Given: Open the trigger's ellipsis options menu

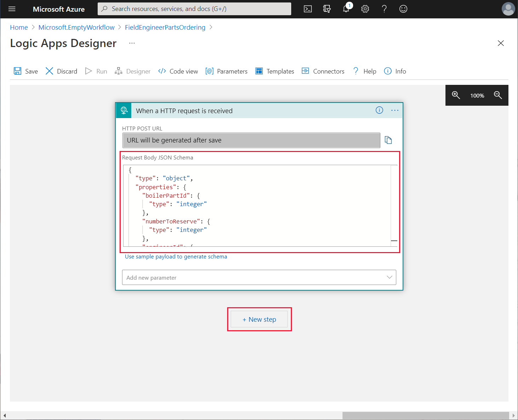Looking at the screenshot, I should coord(395,110).
